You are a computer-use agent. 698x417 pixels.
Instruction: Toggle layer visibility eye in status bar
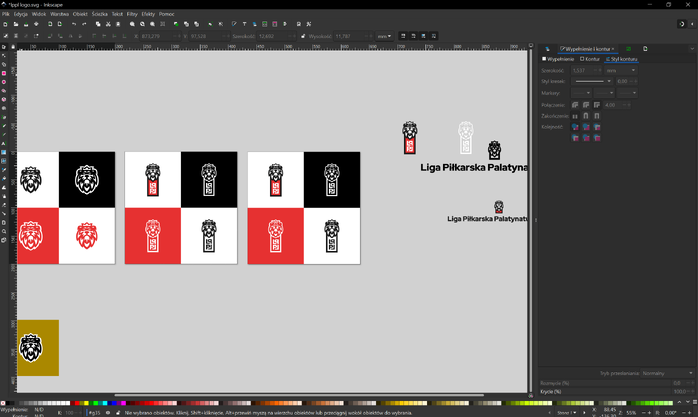pos(108,413)
